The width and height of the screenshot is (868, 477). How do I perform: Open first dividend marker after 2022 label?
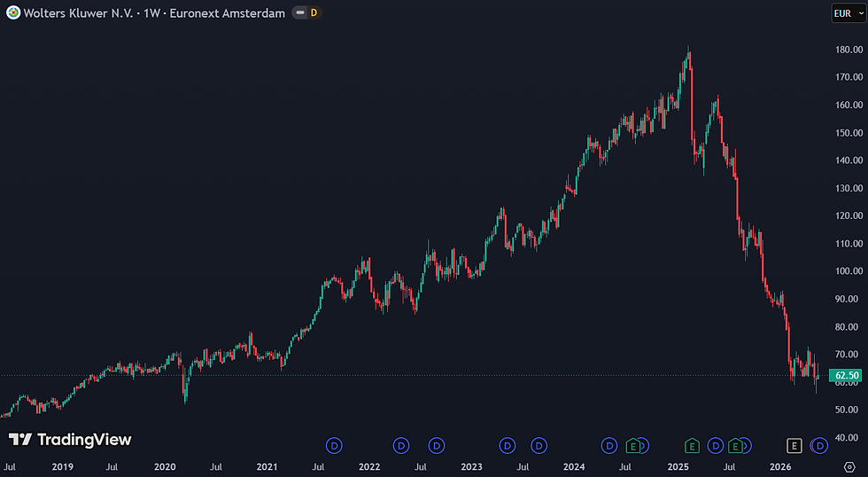[401, 445]
